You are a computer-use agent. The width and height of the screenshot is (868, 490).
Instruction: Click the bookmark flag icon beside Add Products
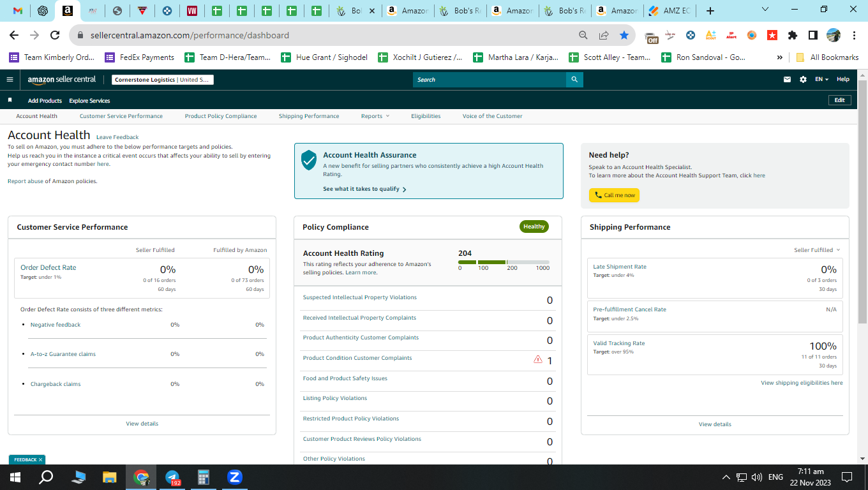10,100
